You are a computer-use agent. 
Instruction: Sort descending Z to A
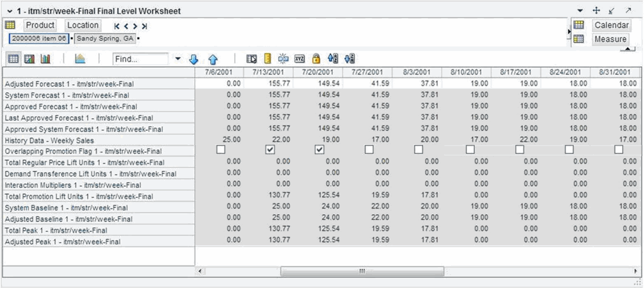click(349, 59)
